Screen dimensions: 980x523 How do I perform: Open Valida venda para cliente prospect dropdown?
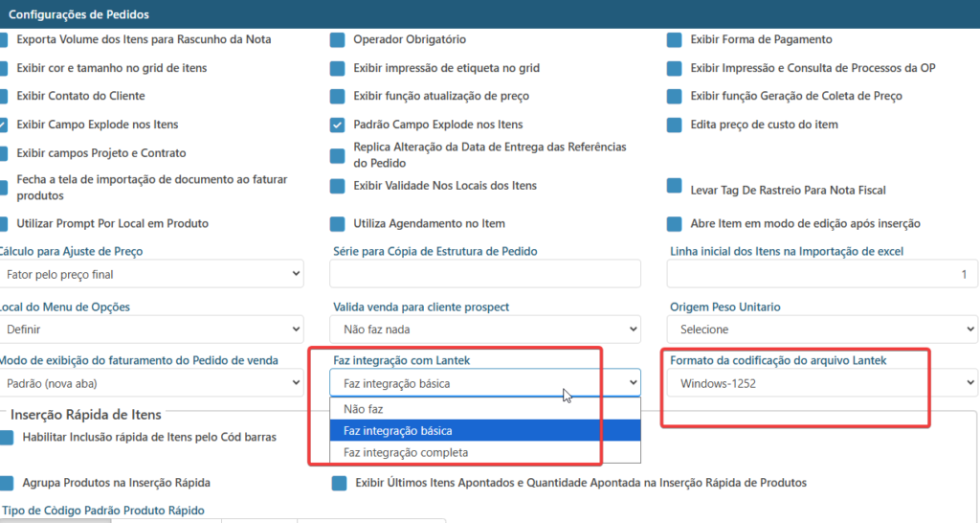click(484, 330)
